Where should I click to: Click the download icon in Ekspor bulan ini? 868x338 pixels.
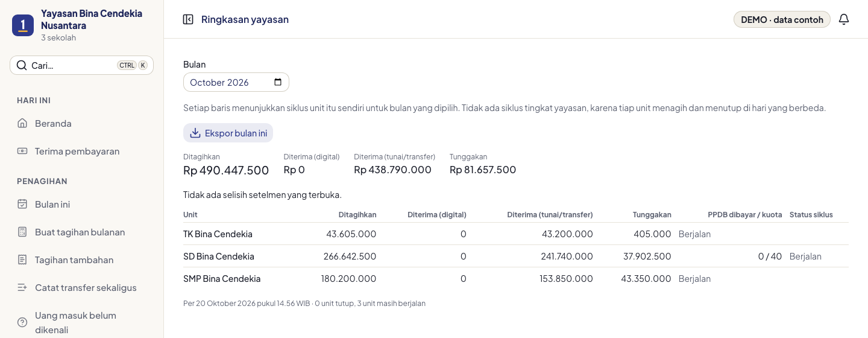195,133
